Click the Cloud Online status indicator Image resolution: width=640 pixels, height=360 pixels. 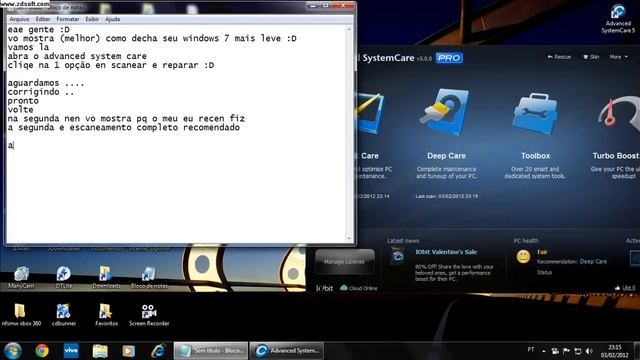click(x=359, y=288)
